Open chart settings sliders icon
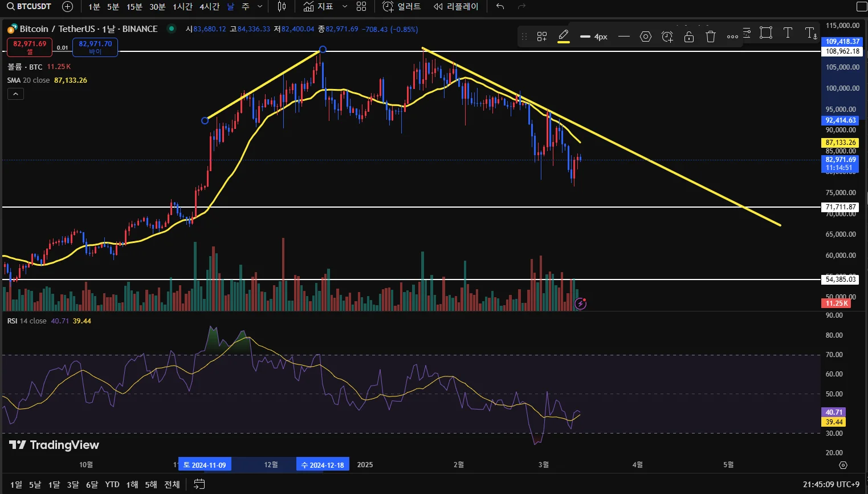 coord(747,33)
